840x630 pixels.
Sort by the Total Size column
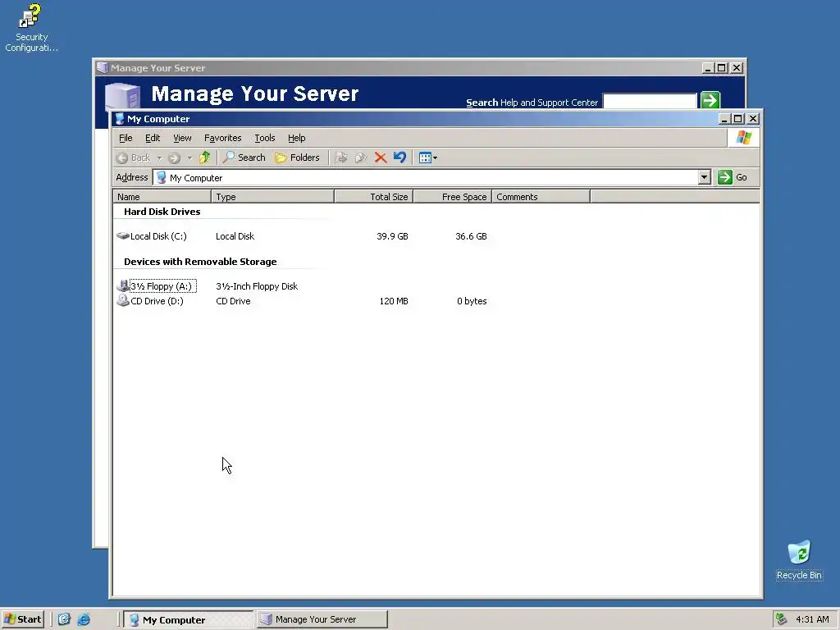[374, 197]
